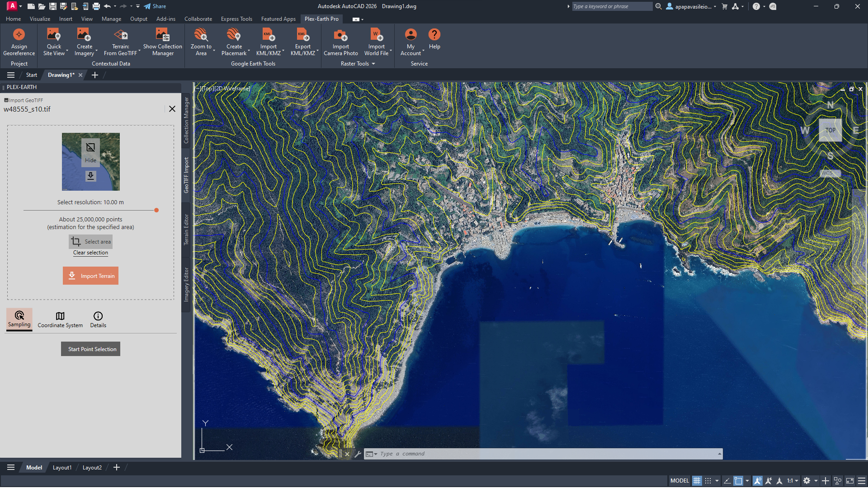Toggle object snap in status bar
This screenshot has height=488, width=868.
tap(738, 481)
